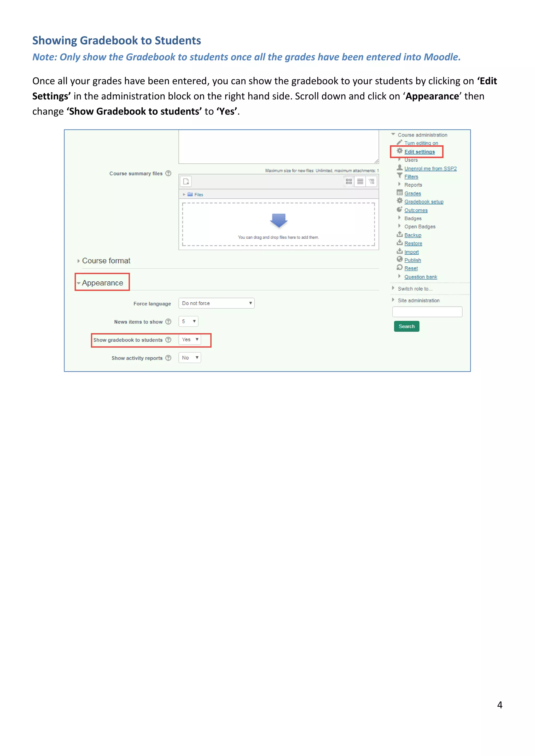Open the Grades link

[413, 194]
